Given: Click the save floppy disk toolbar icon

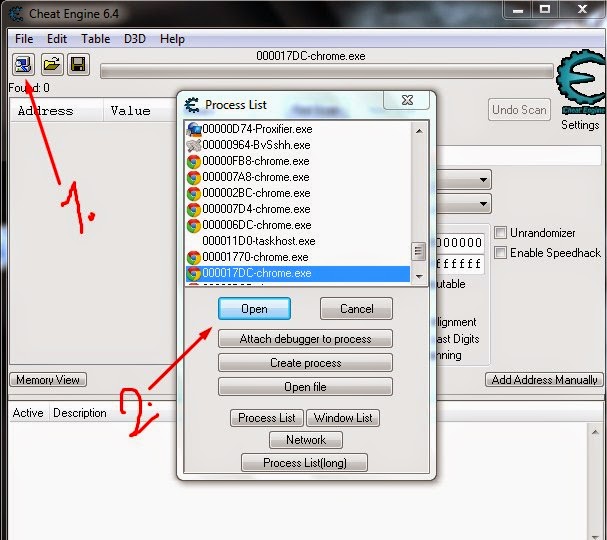Looking at the screenshot, I should (x=79, y=64).
